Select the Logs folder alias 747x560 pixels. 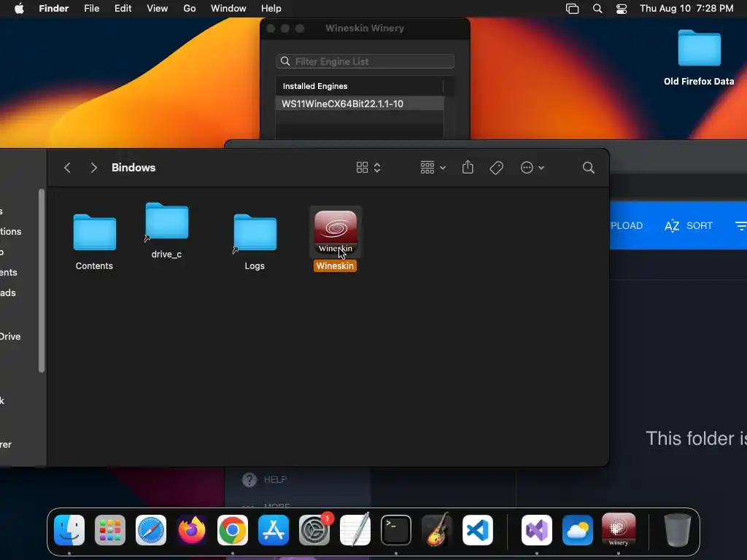pyautogui.click(x=255, y=233)
